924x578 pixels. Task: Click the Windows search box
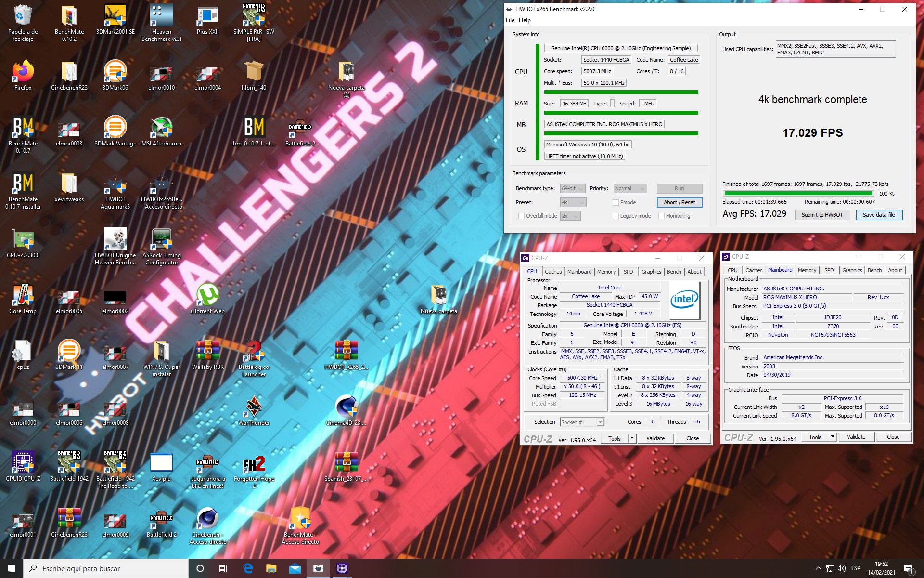106,568
